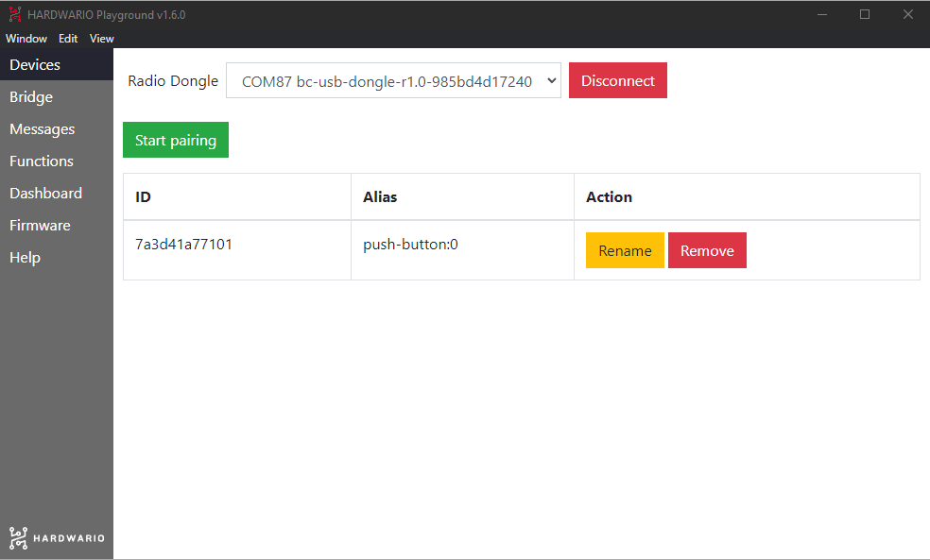Click the red Disconnect button
This screenshot has height=560, width=930.
pos(617,80)
